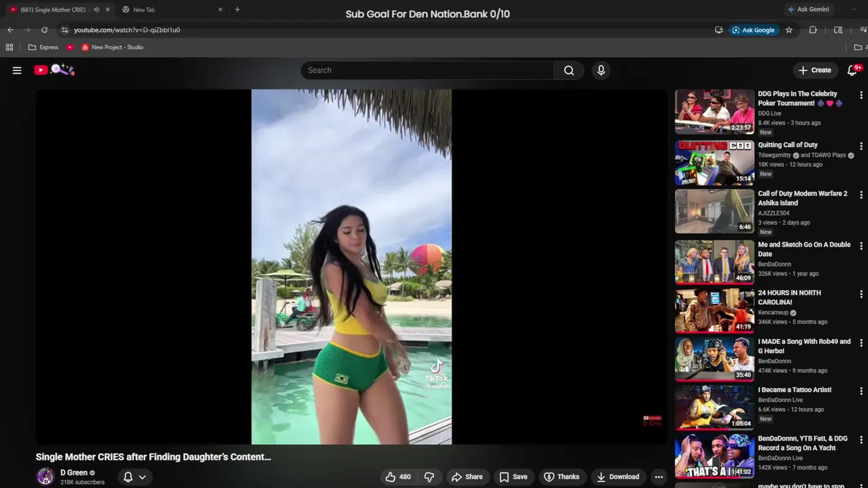Close the New Tab tab
Screen dimensions: 868x488
220,9
